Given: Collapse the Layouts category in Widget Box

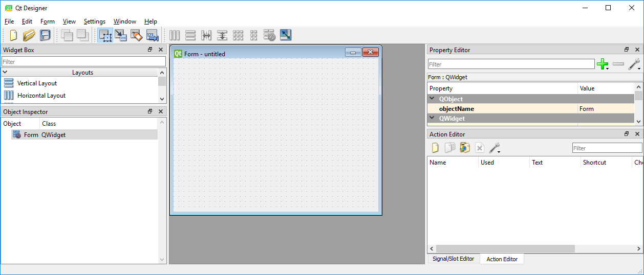Looking at the screenshot, I should point(5,73).
